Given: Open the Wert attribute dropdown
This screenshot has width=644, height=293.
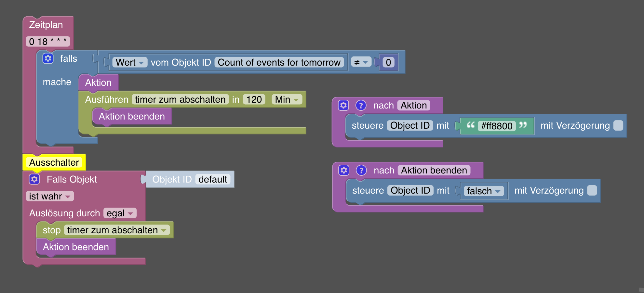Looking at the screenshot, I should tap(129, 62).
